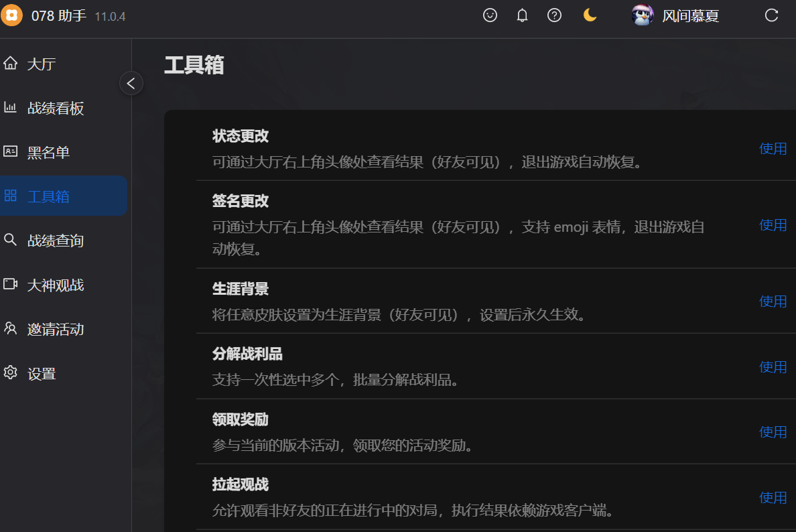
Task: Select 黑名单 in the sidebar
Action: coord(48,153)
